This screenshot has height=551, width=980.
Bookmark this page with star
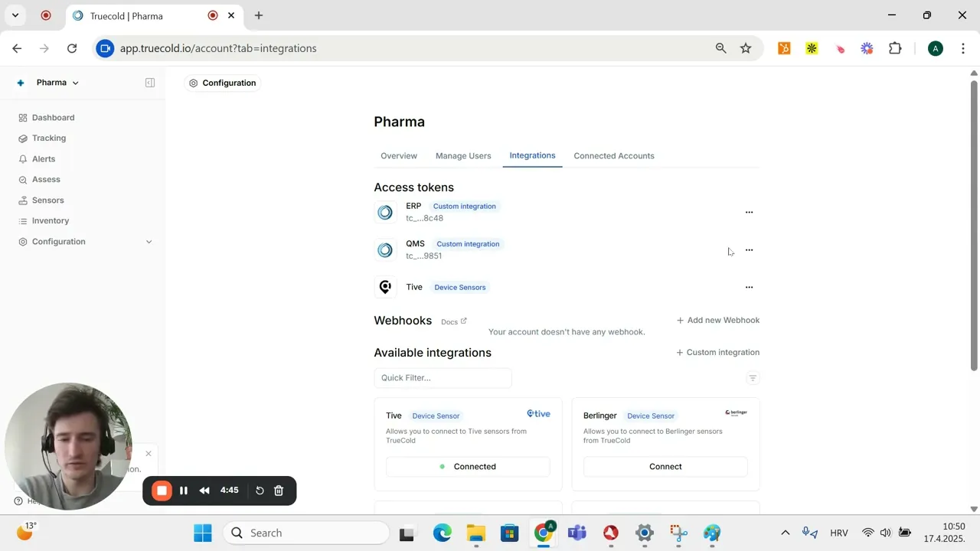click(746, 48)
